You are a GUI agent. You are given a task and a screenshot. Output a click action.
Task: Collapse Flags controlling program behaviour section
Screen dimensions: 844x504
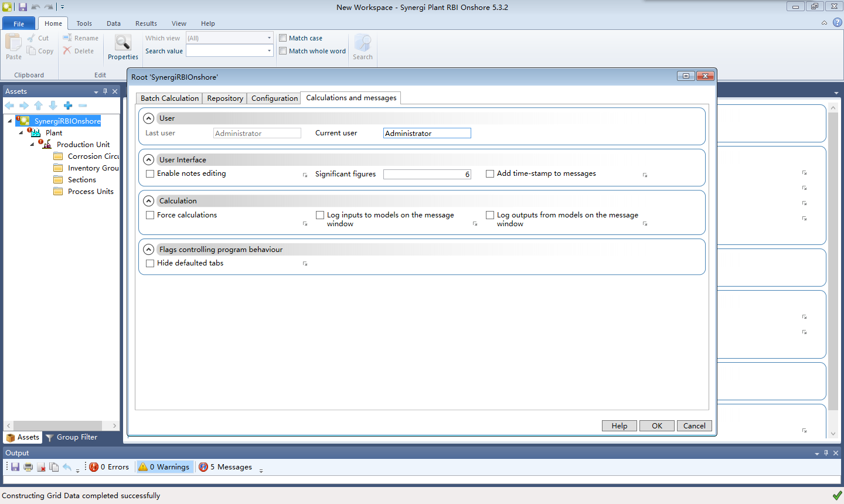click(x=149, y=249)
